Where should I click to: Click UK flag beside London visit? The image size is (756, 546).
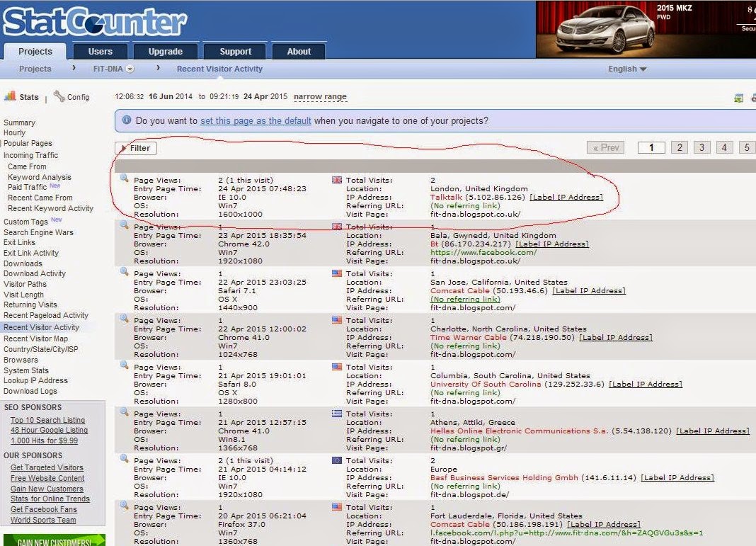[x=337, y=180]
